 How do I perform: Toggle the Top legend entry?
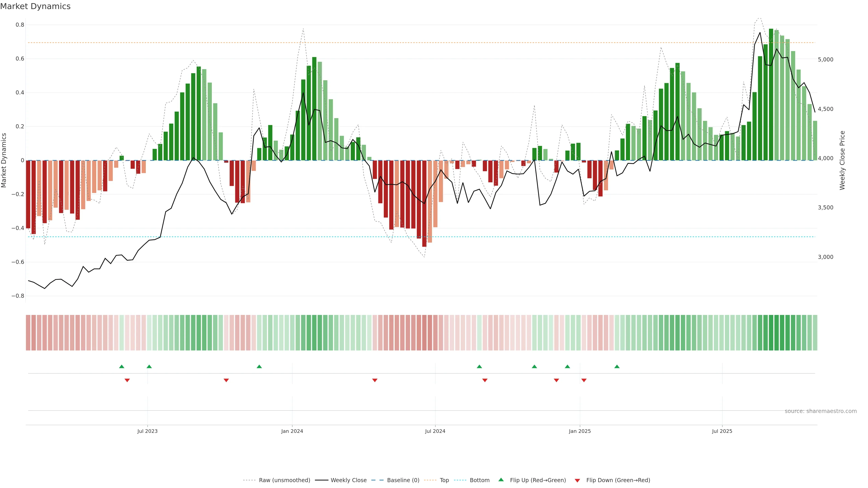[444, 480]
